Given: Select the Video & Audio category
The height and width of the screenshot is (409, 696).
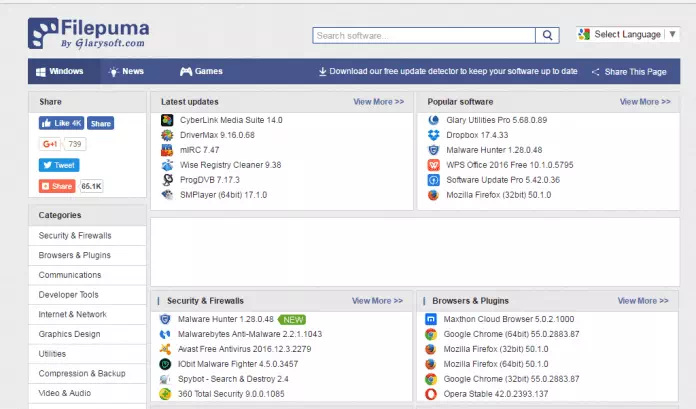Looking at the screenshot, I should [87, 393].
